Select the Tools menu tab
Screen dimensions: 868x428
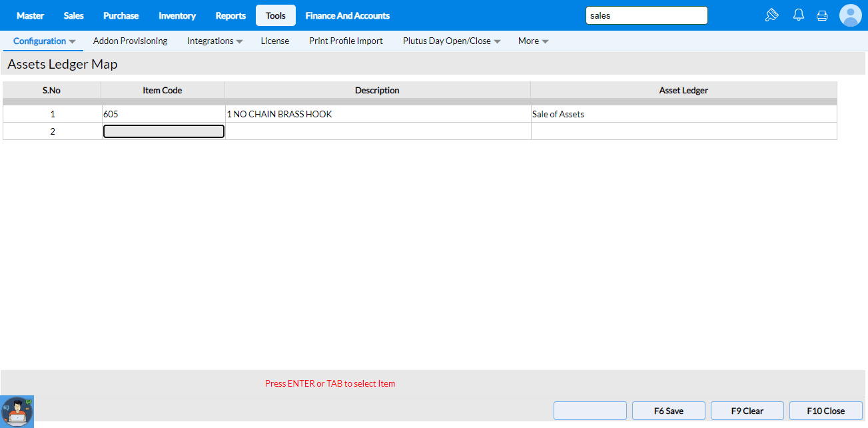pos(276,15)
